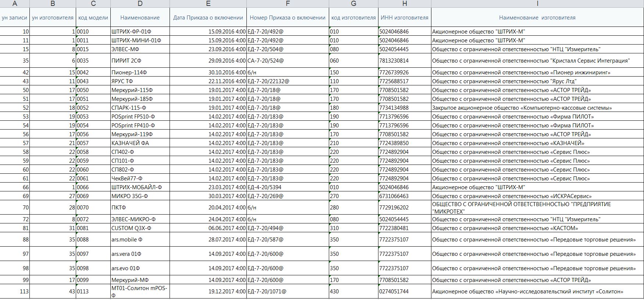
Task: Select the cell 'Меркурий-185Ф'
Action: click(x=140, y=99)
